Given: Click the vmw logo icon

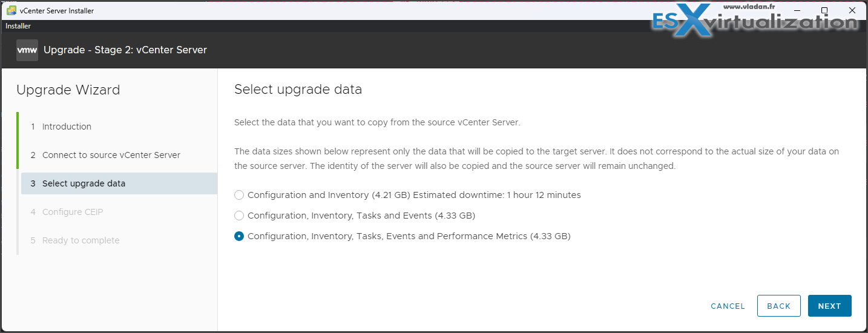Looking at the screenshot, I should point(27,50).
